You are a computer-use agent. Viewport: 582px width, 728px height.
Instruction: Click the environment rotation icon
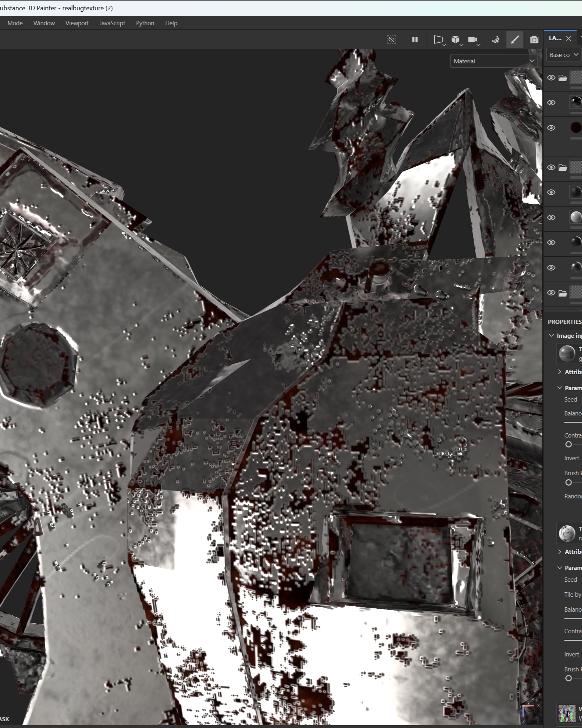496,40
